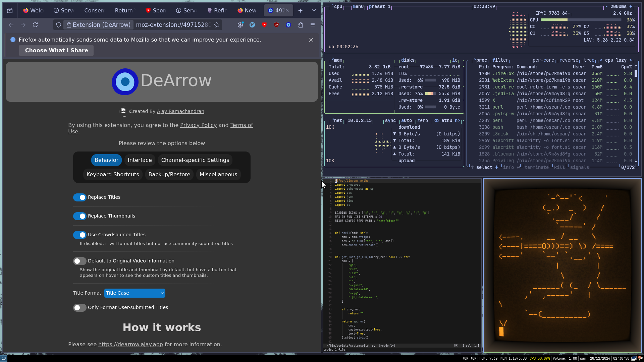Open the tracking protection shield icon
The width and height of the screenshot is (644, 362).
[59, 25]
